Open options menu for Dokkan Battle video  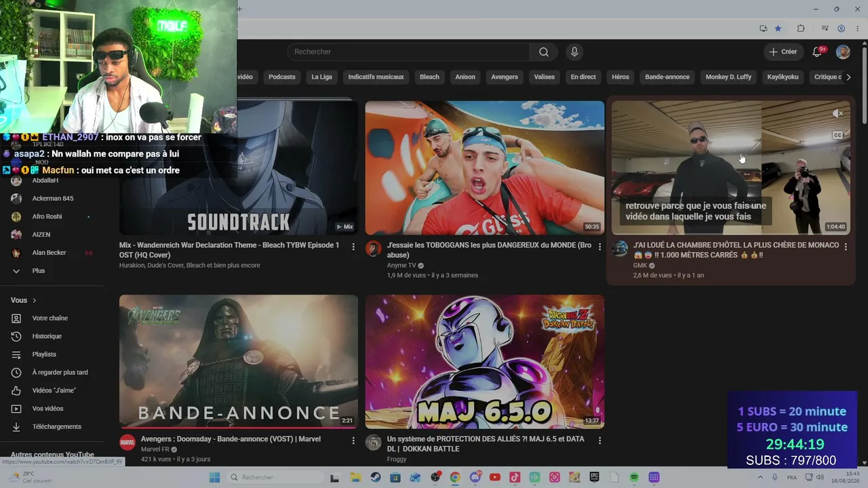[599, 441]
